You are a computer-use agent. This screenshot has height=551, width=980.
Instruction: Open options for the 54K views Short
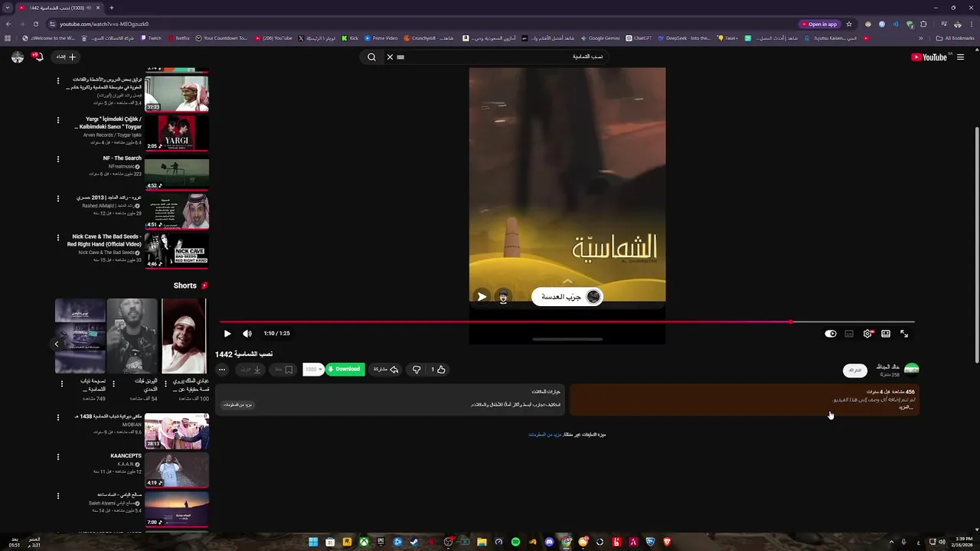tap(114, 383)
